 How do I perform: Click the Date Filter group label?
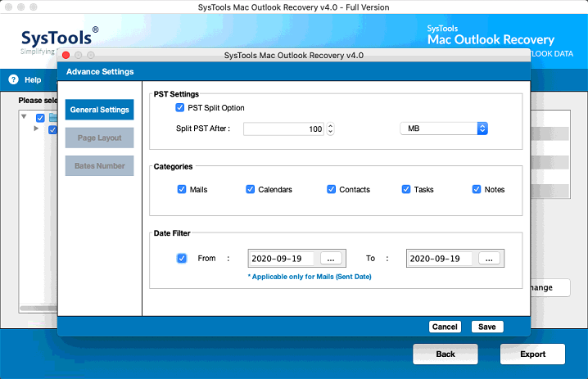click(172, 233)
